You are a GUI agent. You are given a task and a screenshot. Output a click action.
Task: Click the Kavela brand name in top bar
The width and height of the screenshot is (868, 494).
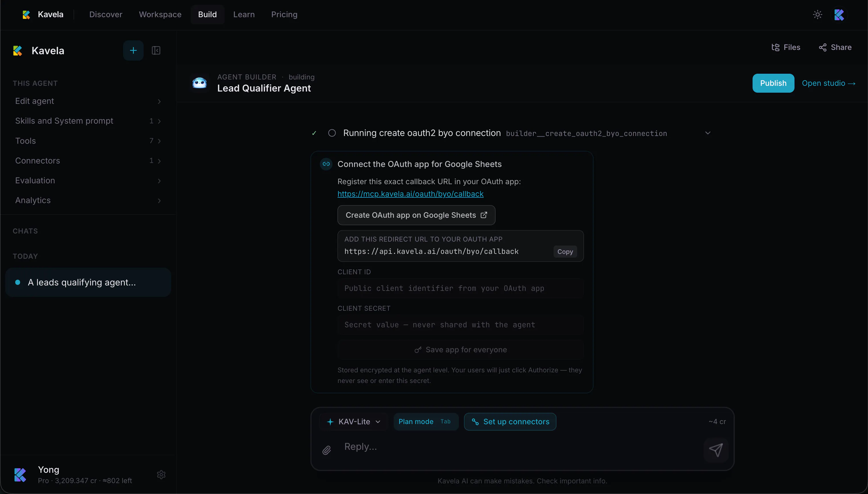tap(51, 15)
